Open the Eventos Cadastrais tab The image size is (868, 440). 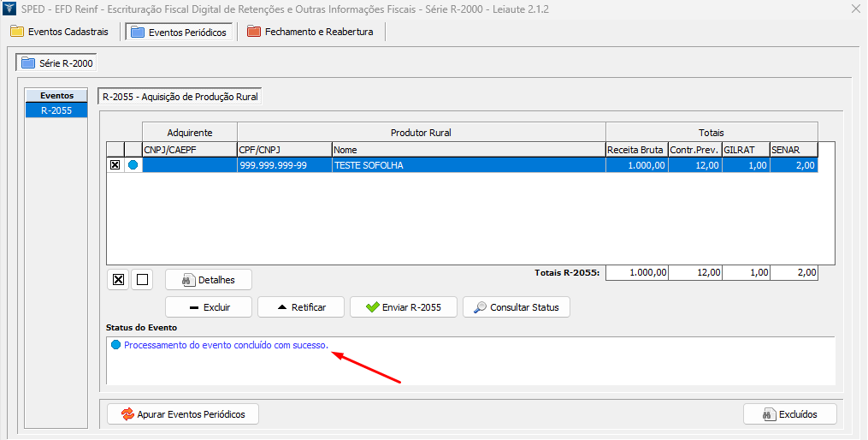coord(60,32)
